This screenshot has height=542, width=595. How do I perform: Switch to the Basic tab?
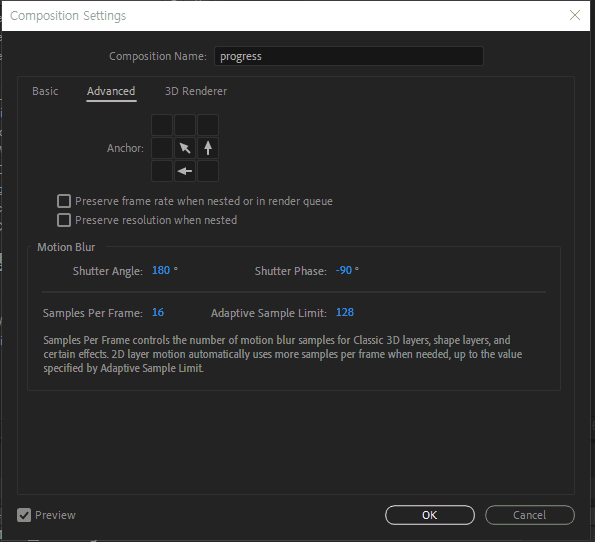45,91
